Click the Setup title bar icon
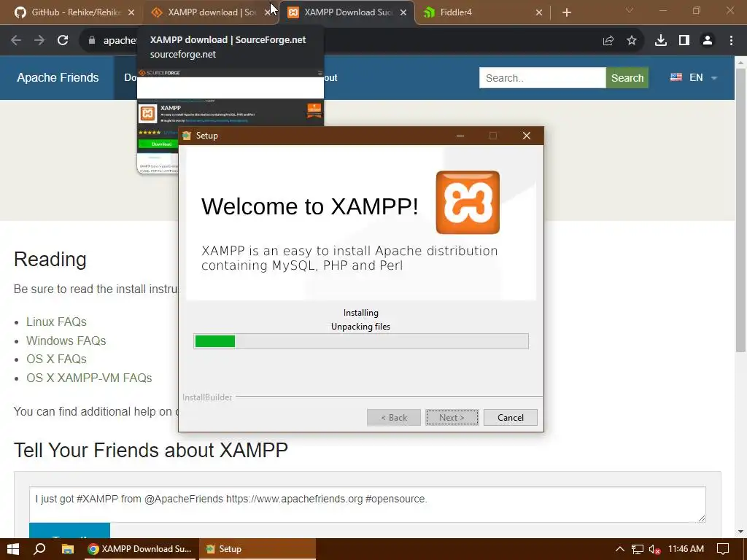747x560 pixels. point(187,136)
